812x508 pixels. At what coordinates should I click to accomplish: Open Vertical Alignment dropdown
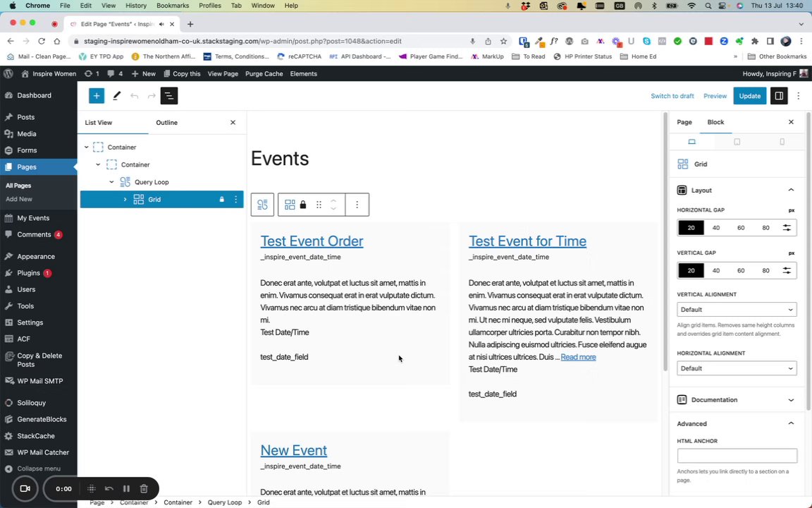coord(737,310)
